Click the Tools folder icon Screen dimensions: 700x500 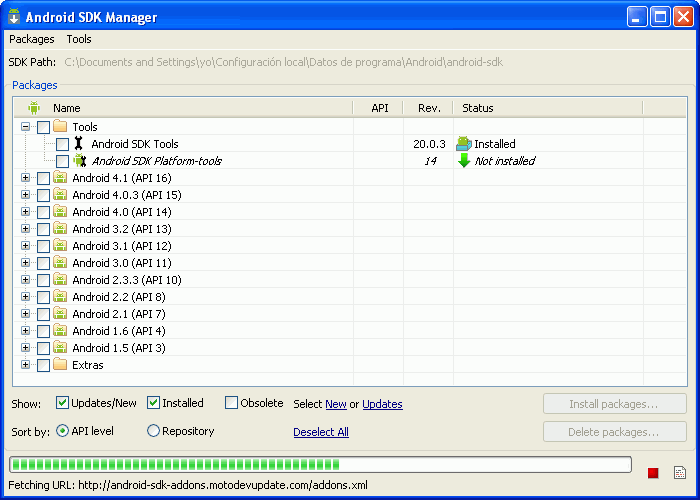[x=60, y=126]
